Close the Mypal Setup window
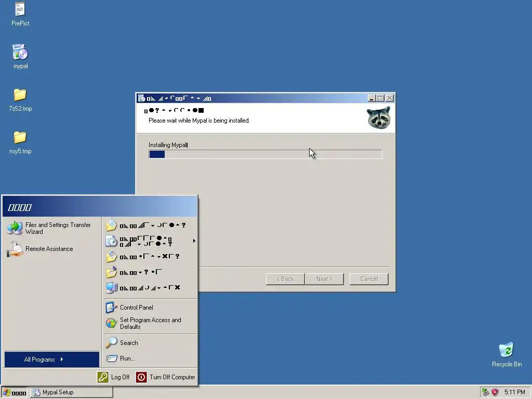The image size is (532, 399). pyautogui.click(x=390, y=98)
